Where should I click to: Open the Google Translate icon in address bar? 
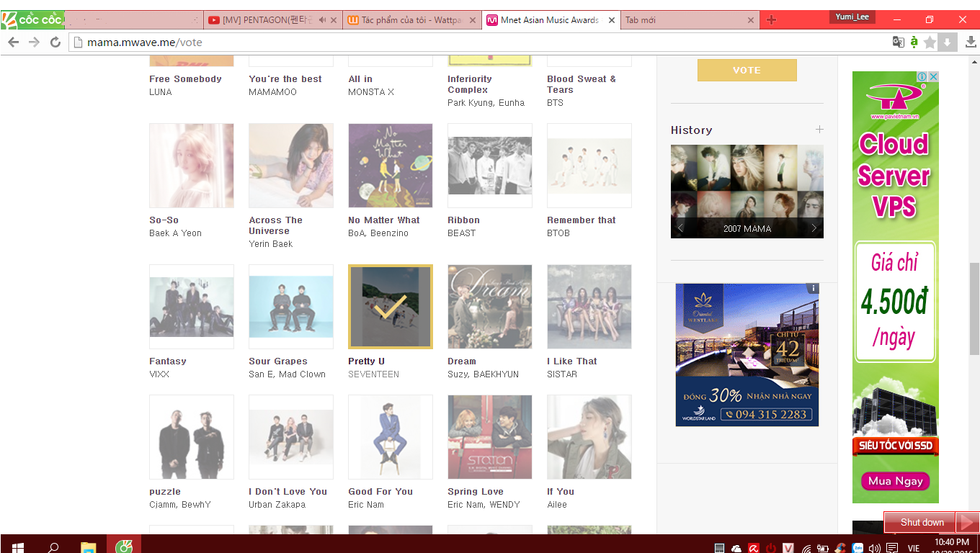899,42
